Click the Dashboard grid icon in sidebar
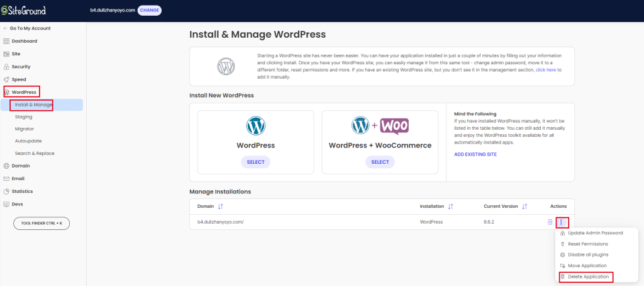The image size is (644, 286). pyautogui.click(x=6, y=41)
